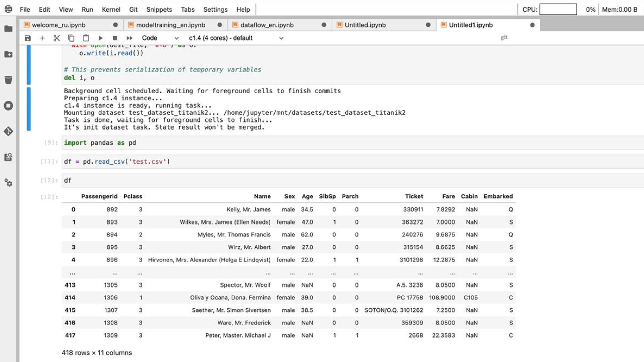Open the Kernel menu
Viewport: 644px width, 362px height.
[x=111, y=9]
